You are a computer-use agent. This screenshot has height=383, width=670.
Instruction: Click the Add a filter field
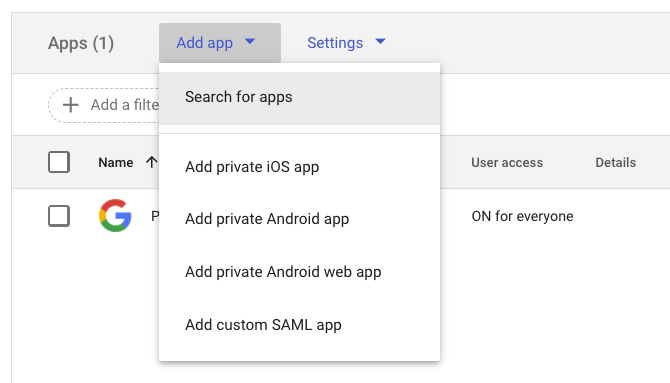[x=104, y=105]
